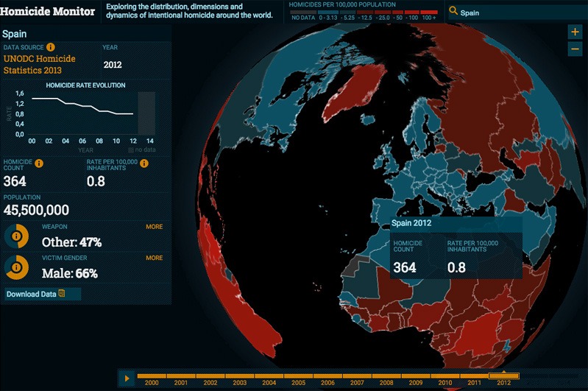Click the population value 45,500,000
The height and width of the screenshot is (391, 588).
[36, 210]
